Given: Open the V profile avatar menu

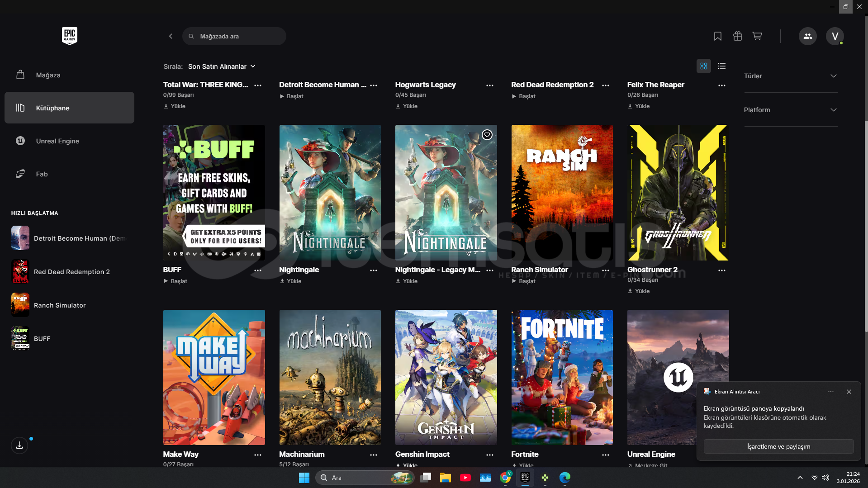Looking at the screenshot, I should 835,36.
